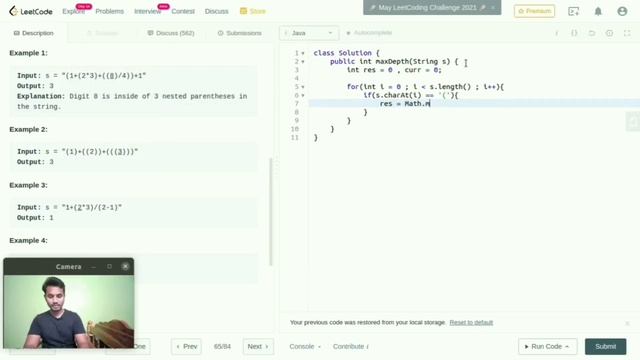Click the Example 1 Output: 3 text
The image size is (640, 360).
[x=35, y=86]
